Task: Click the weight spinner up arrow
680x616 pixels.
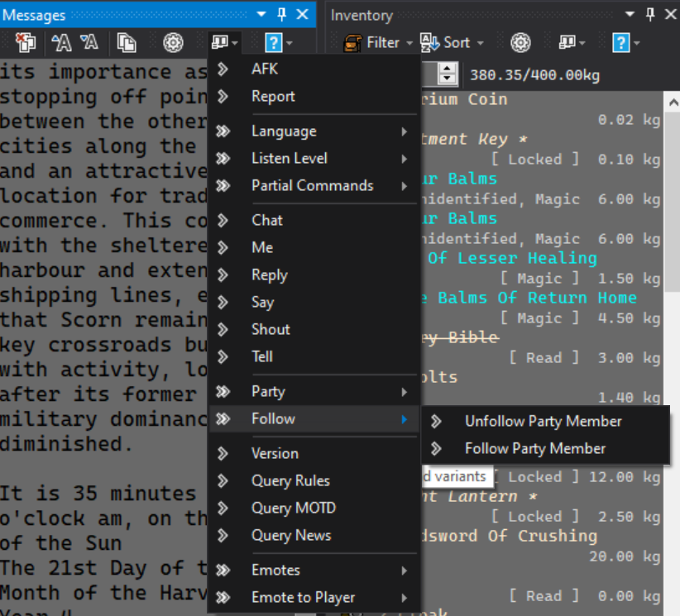Action: tap(448, 69)
